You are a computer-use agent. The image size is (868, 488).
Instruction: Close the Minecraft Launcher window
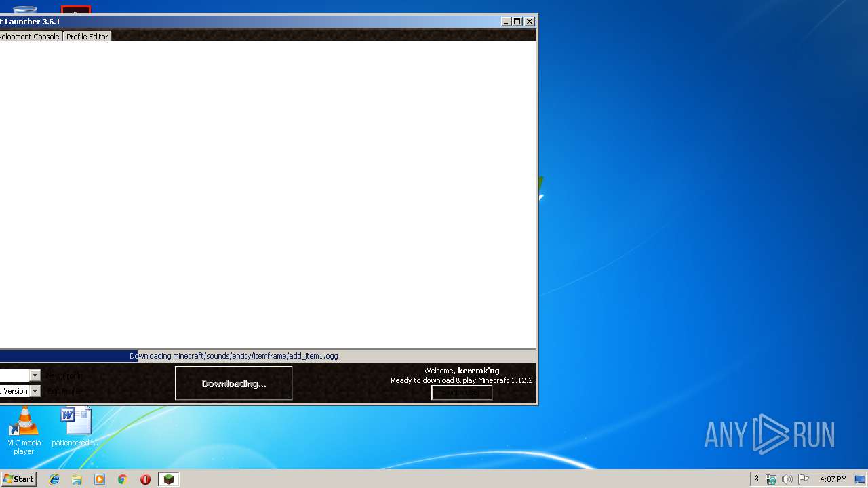tap(530, 22)
